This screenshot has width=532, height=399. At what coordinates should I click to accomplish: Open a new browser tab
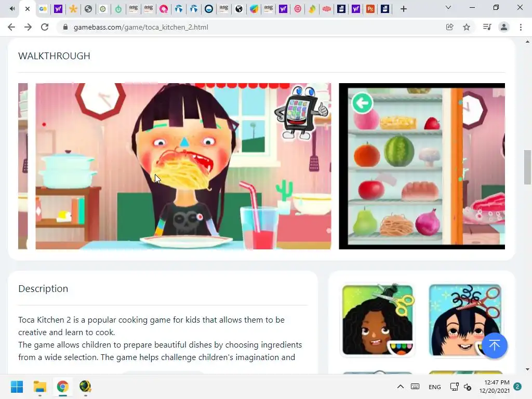(x=403, y=9)
